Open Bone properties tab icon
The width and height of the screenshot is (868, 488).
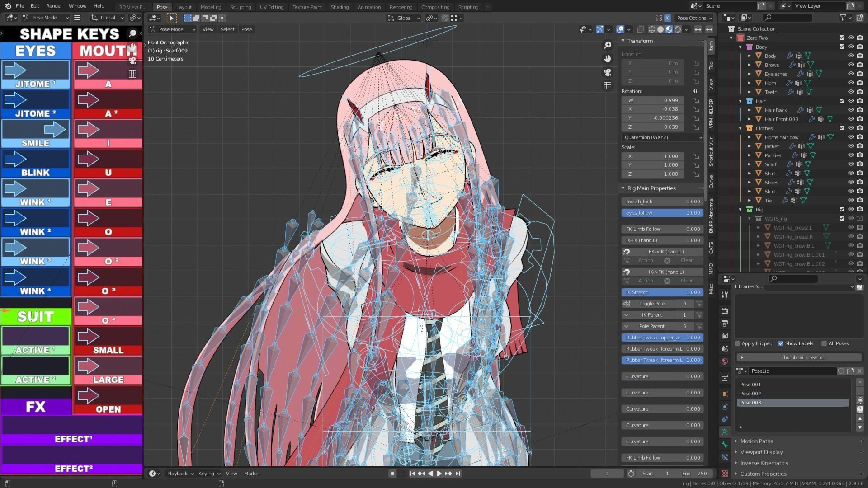click(725, 445)
